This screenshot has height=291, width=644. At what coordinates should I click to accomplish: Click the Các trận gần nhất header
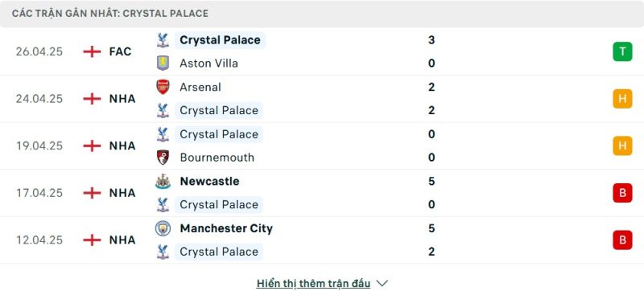pyautogui.click(x=110, y=14)
